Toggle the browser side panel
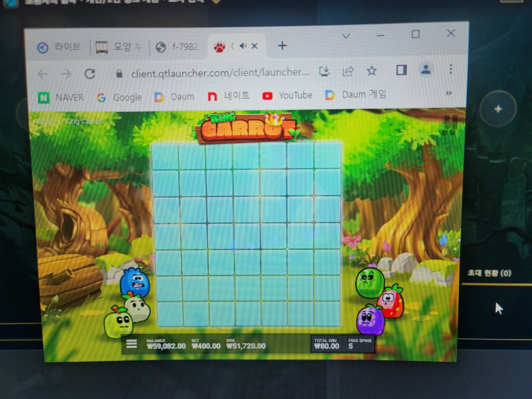This screenshot has width=532, height=399. [401, 70]
